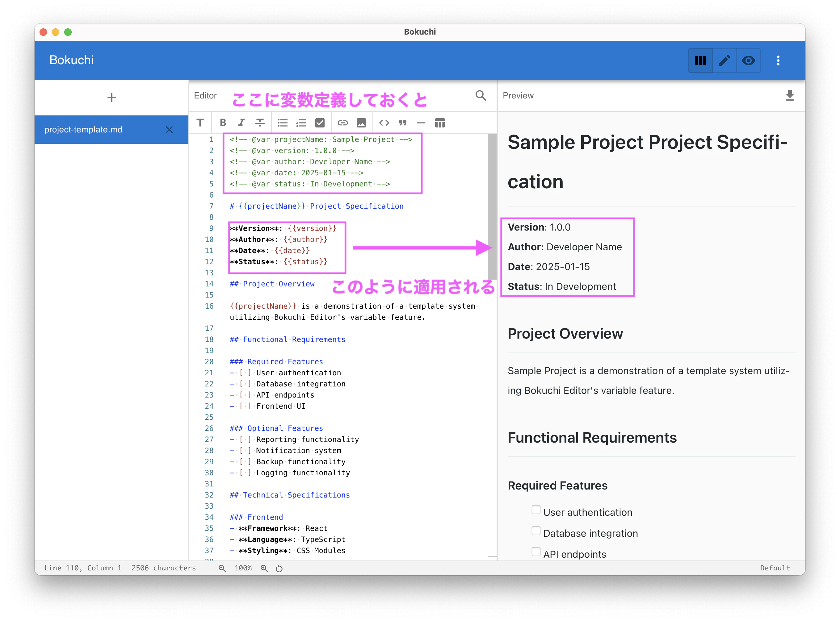Switch to editor-only mode pencil icon
Image resolution: width=840 pixels, height=621 pixels.
pyautogui.click(x=724, y=60)
